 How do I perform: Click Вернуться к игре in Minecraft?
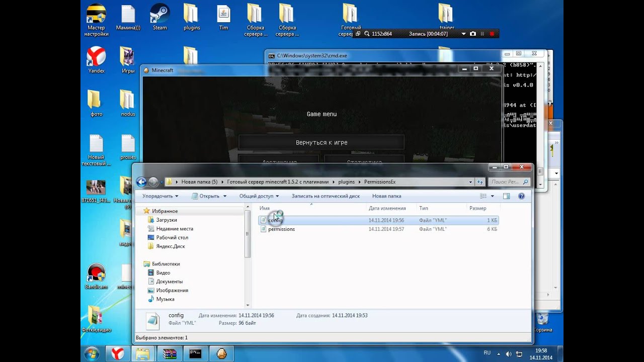click(x=321, y=142)
